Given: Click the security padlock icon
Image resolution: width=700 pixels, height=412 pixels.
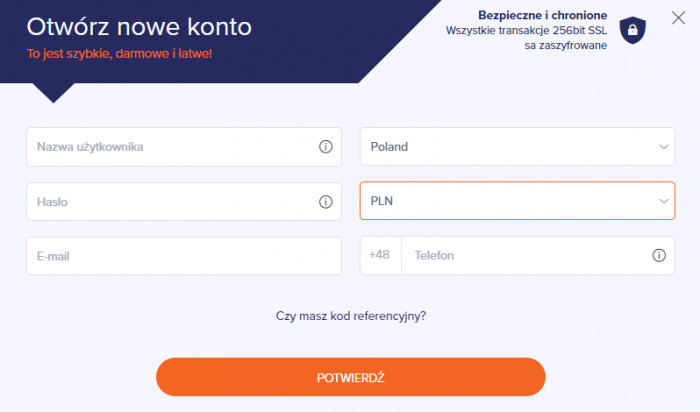Looking at the screenshot, I should click(x=632, y=31).
